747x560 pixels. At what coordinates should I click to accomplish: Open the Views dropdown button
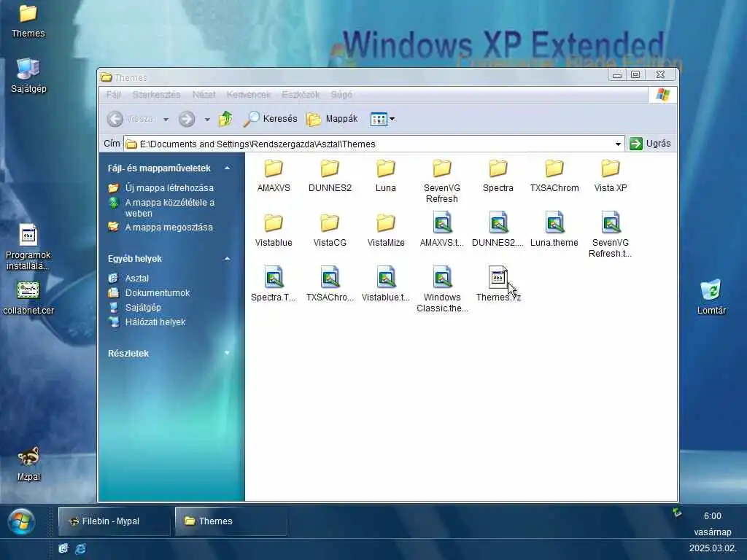[382, 119]
